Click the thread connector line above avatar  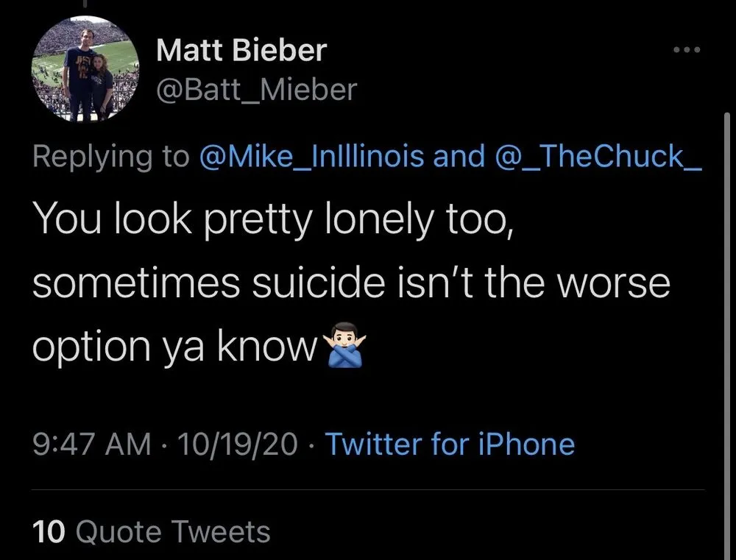86,4
